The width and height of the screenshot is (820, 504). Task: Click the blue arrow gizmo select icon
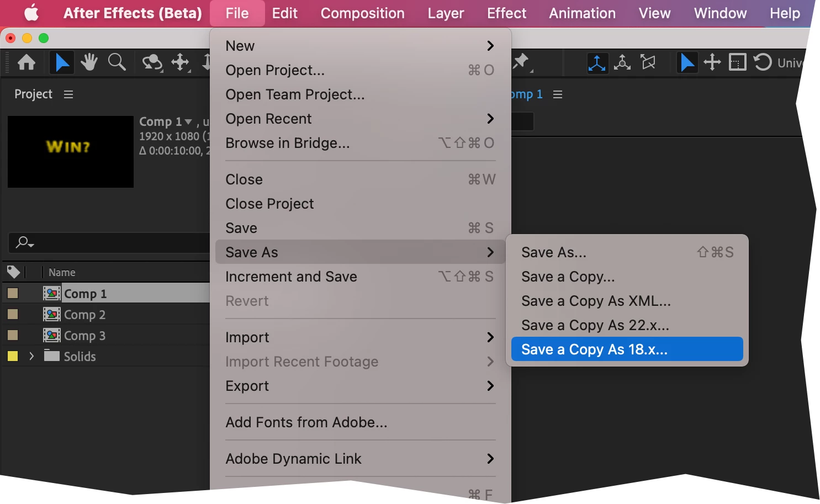point(687,62)
